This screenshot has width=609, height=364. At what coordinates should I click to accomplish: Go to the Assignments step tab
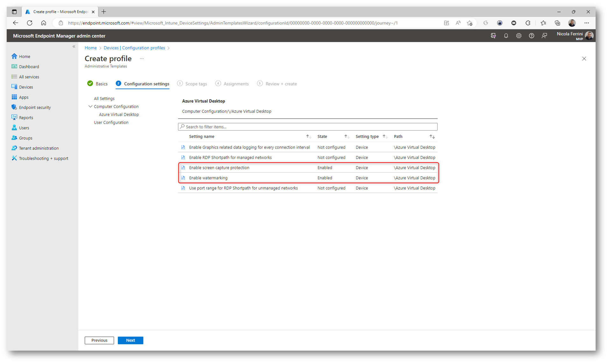click(x=232, y=84)
